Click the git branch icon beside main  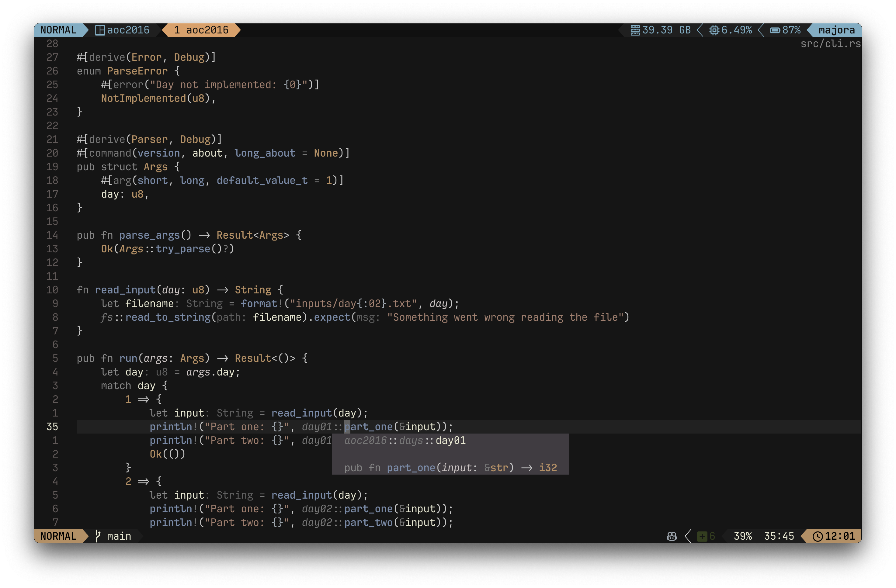point(98,536)
